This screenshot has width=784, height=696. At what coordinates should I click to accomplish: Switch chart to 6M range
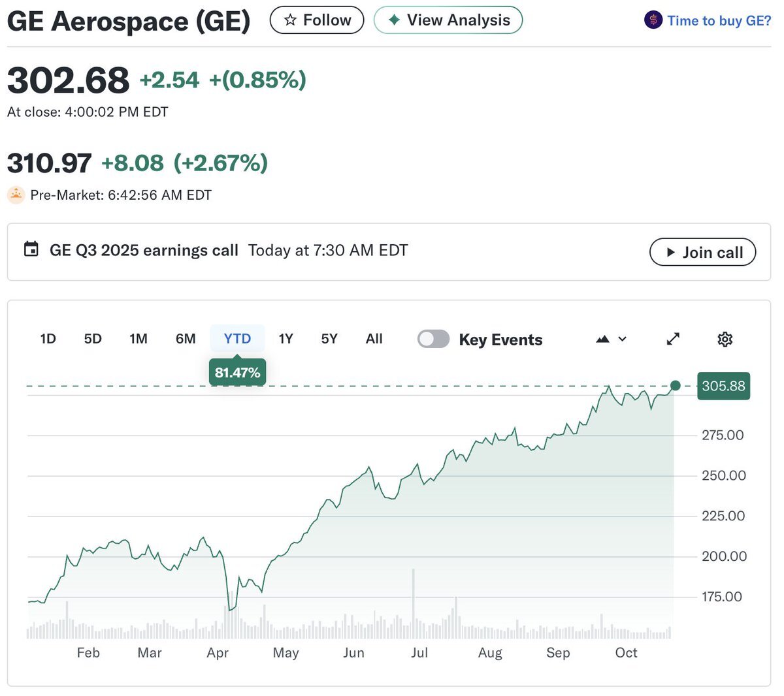[x=186, y=339]
